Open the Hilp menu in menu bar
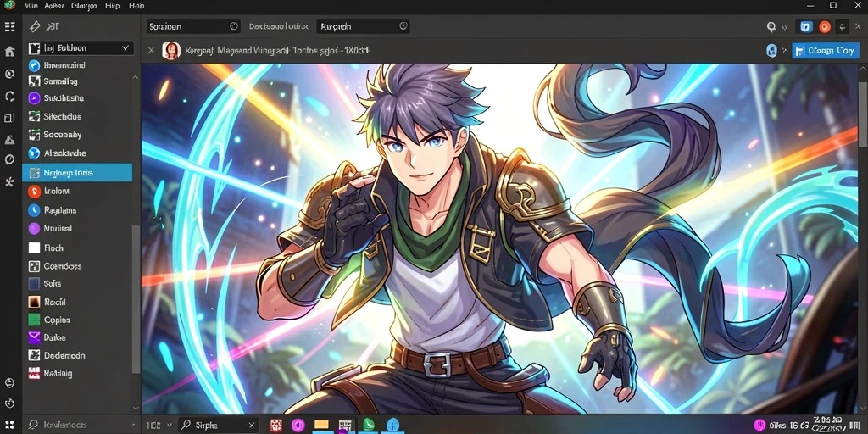868x434 pixels. coord(112,6)
